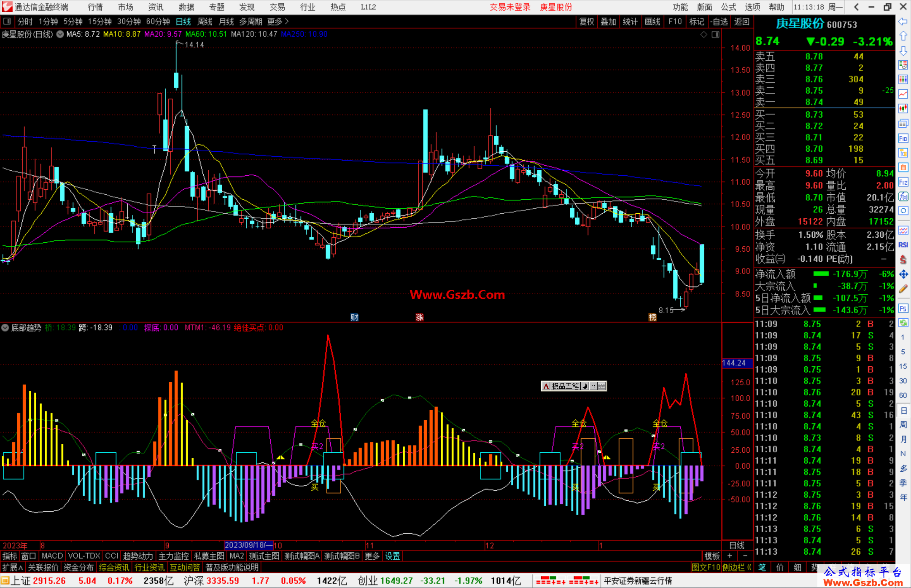911x588 pixels.
Task: Click the four-way move arrows icon in sidebar
Action: pos(903,274)
